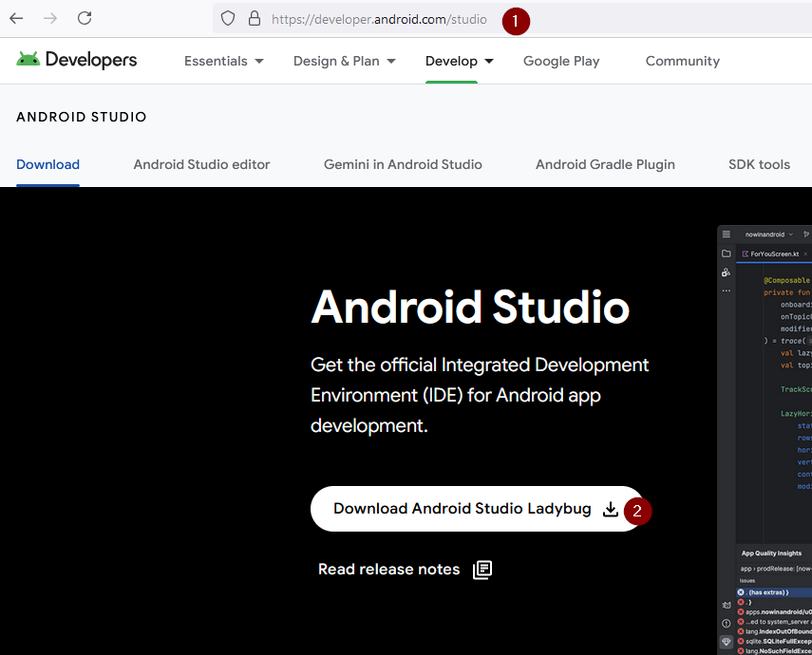Viewport: 812px width, 655px height.
Task: Open Read release notes link
Action: (x=389, y=570)
